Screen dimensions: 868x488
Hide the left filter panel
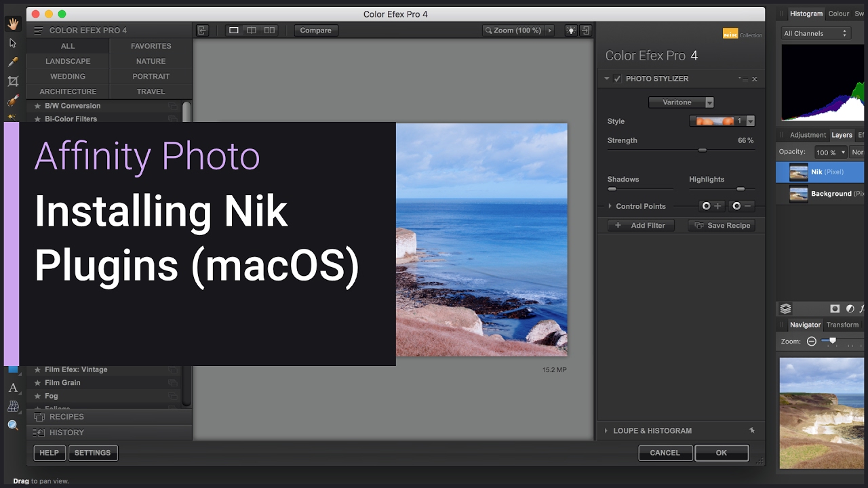pyautogui.click(x=202, y=30)
